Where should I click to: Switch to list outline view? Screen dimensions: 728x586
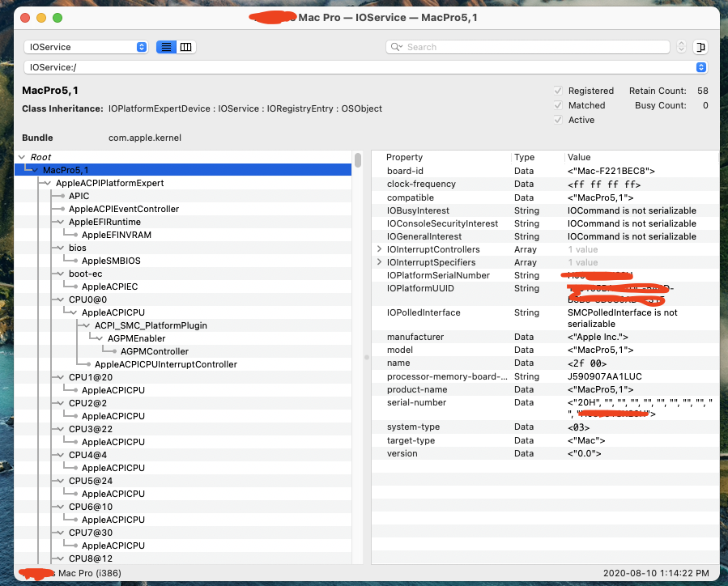[166, 47]
